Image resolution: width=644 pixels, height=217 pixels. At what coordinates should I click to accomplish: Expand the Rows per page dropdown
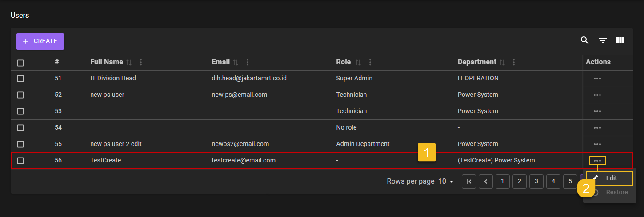(x=446, y=181)
